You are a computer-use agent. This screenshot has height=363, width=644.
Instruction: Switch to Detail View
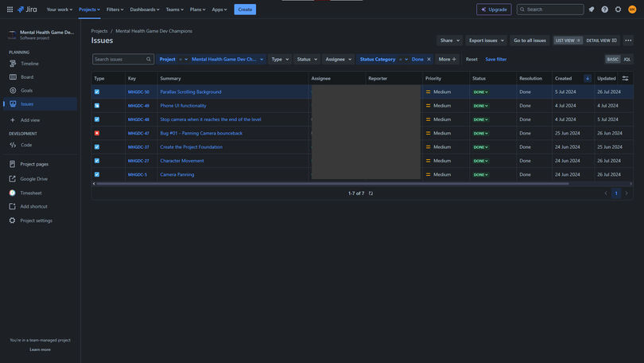pyautogui.click(x=601, y=41)
